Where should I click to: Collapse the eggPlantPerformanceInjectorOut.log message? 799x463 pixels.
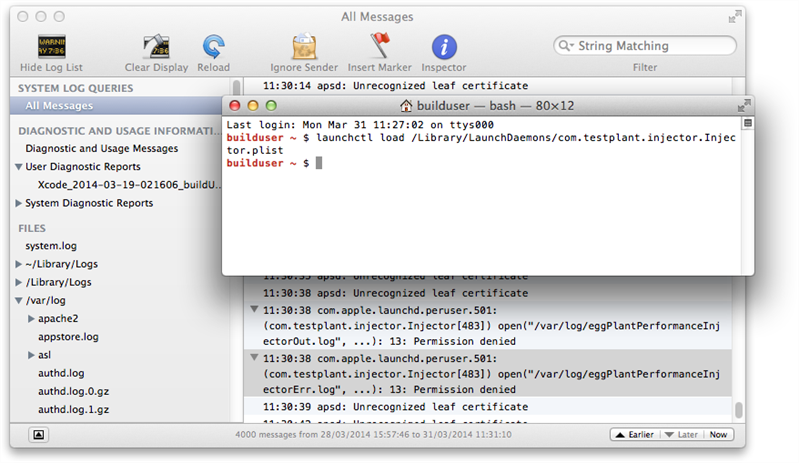click(254, 311)
